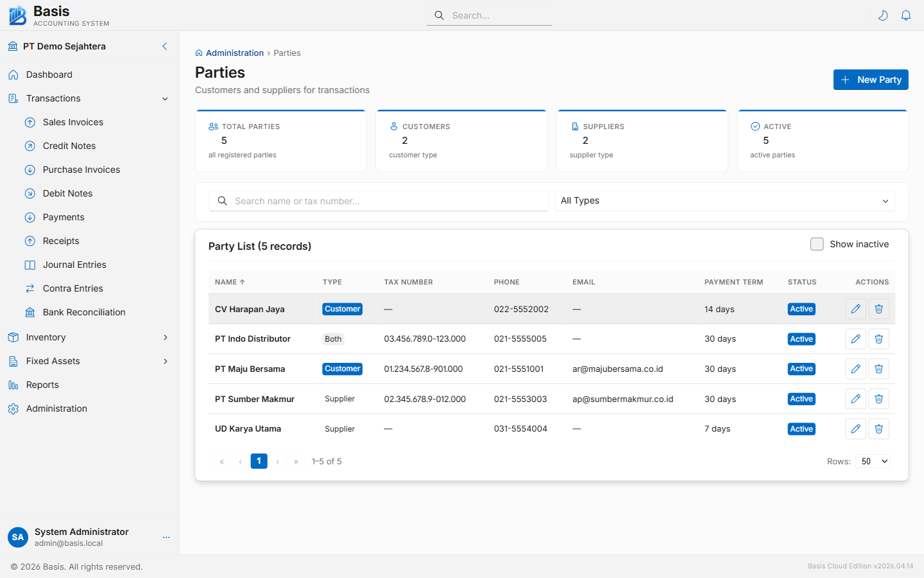
Task: Click the Basis logo icon
Action: 17,15
